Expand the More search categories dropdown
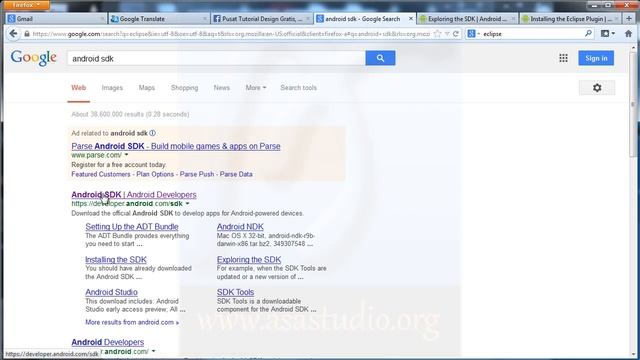This screenshot has height=360, width=640. (x=256, y=88)
